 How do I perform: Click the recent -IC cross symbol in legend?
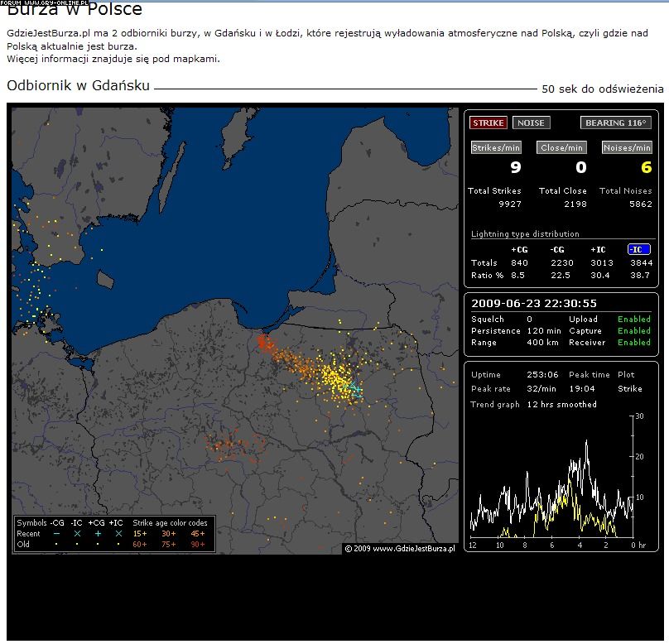click(77, 534)
